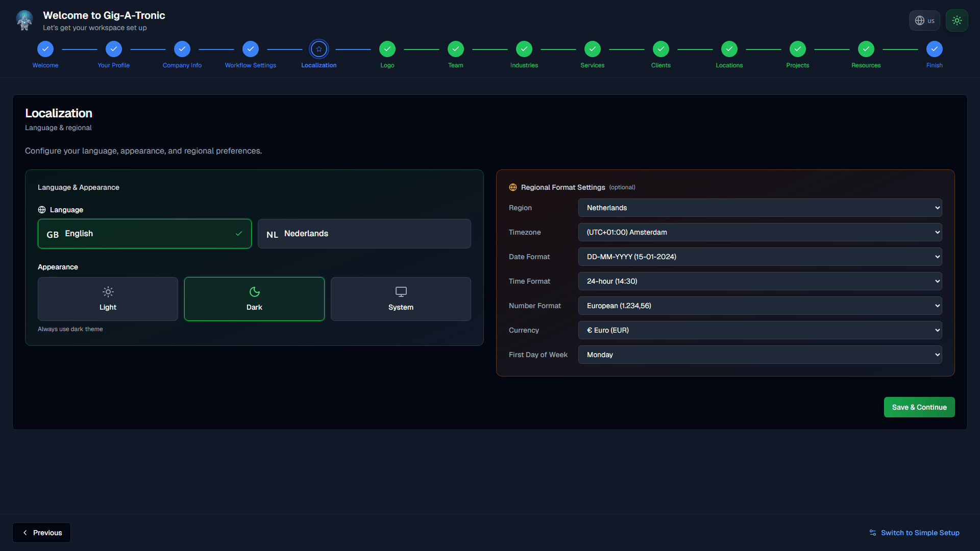980x551 pixels.
Task: Go to the Workflow Settings step label
Action: click(251, 65)
